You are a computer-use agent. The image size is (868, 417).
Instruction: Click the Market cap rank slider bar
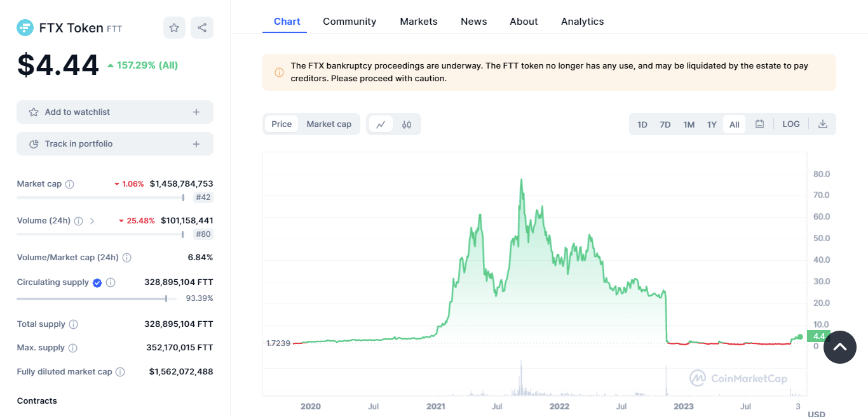[x=100, y=197]
